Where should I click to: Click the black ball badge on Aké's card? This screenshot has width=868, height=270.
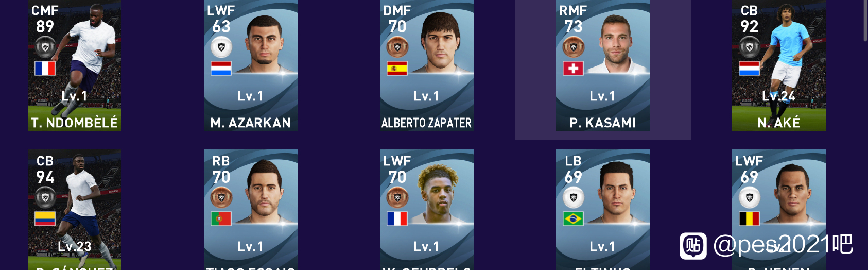749,47
